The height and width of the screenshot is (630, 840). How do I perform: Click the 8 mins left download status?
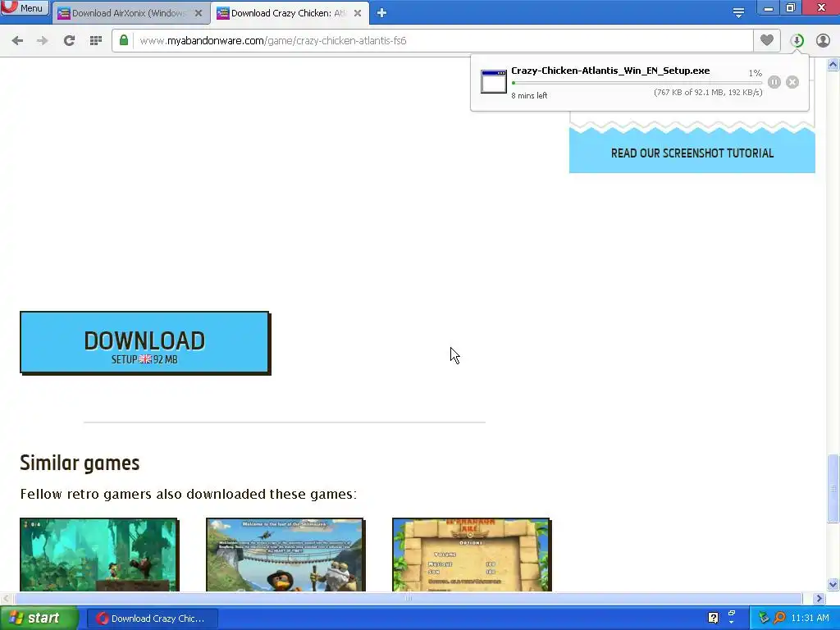click(x=529, y=95)
